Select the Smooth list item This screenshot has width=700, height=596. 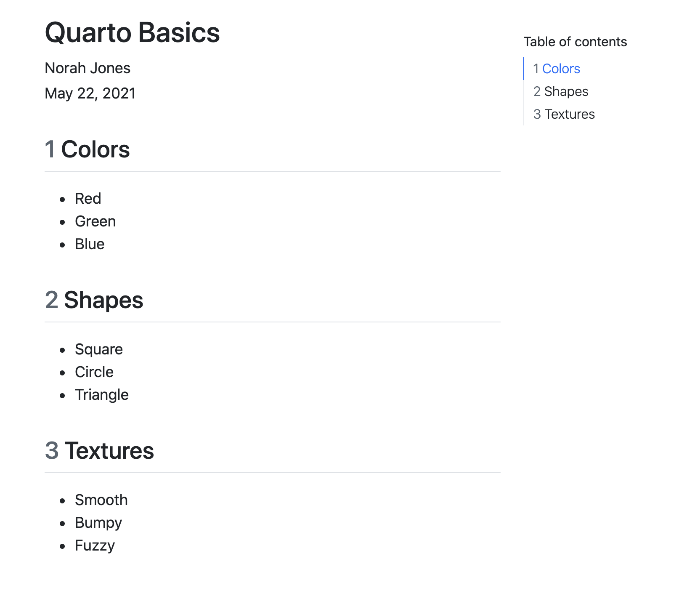click(101, 500)
